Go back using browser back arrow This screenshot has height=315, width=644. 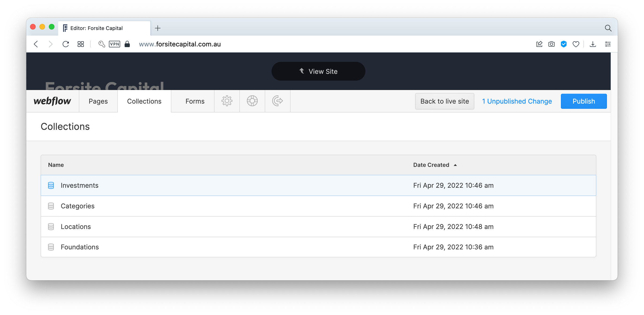tap(36, 44)
